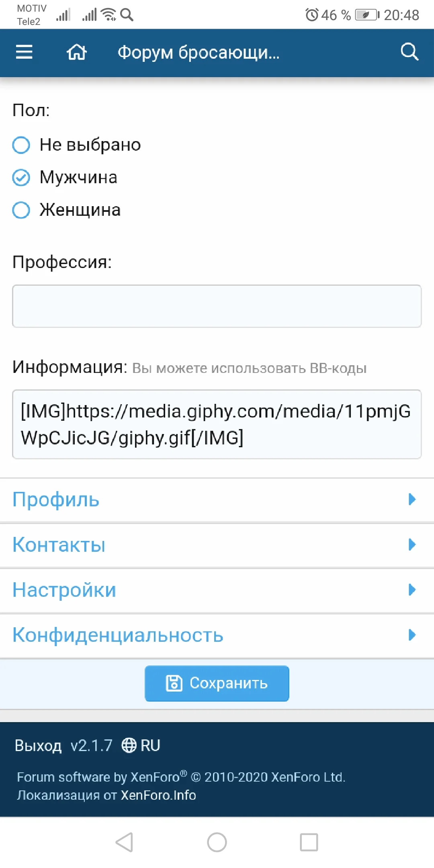Save changes with 'Сохранить' button
The image size is (434, 868).
pos(217,683)
